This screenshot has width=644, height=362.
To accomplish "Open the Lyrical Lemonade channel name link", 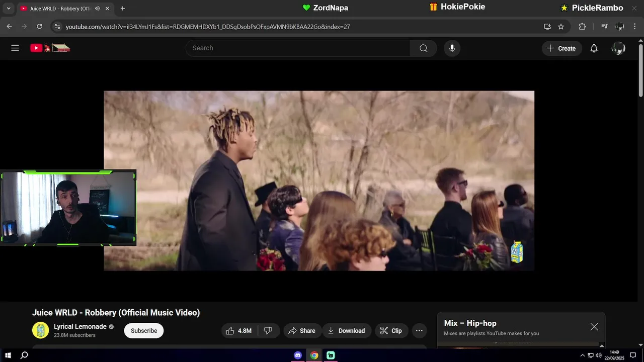I will [80, 326].
